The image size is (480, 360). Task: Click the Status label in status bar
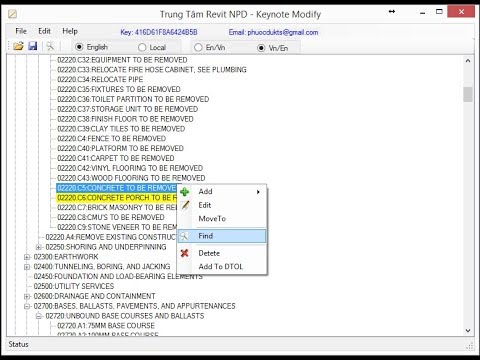pyautogui.click(x=18, y=344)
